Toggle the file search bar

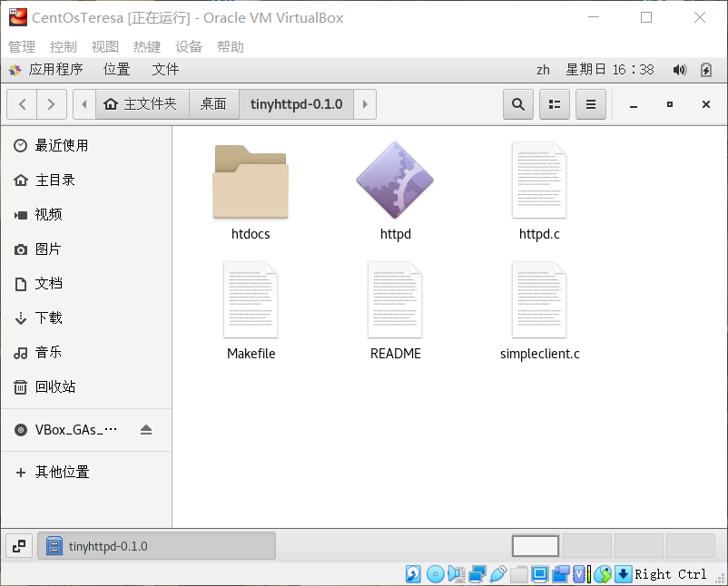click(517, 104)
